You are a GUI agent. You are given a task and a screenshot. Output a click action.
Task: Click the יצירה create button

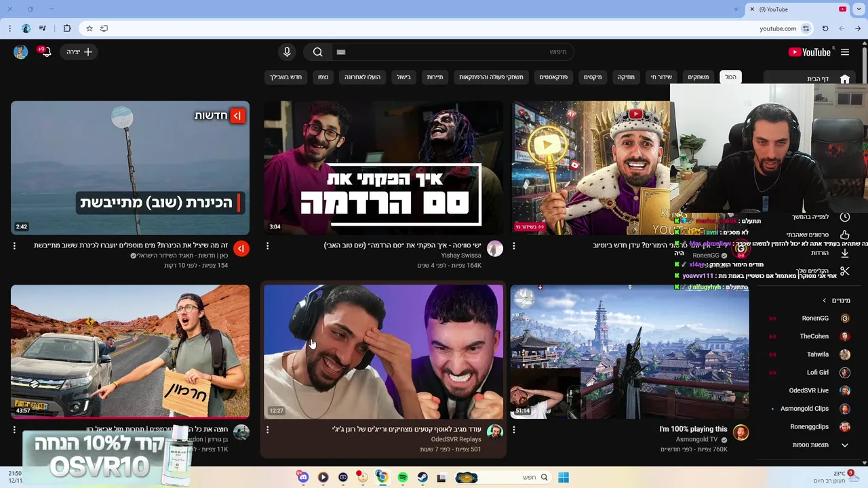click(x=79, y=52)
